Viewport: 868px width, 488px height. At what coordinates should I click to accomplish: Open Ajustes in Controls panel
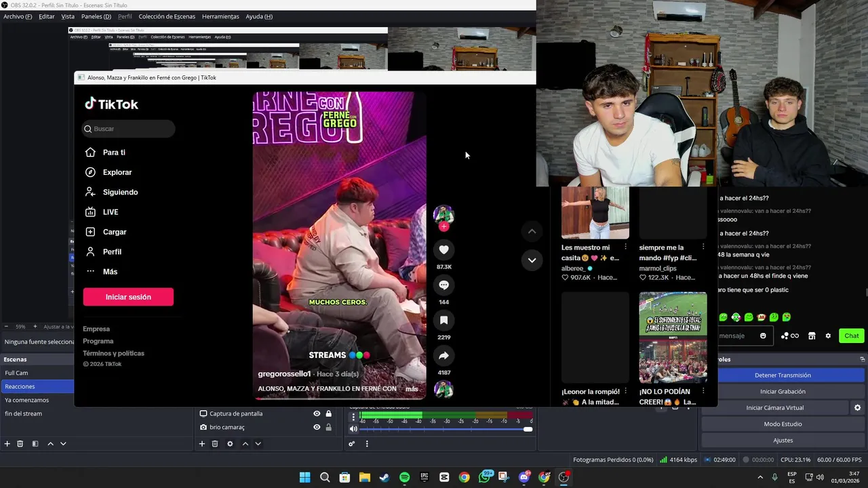point(783,441)
